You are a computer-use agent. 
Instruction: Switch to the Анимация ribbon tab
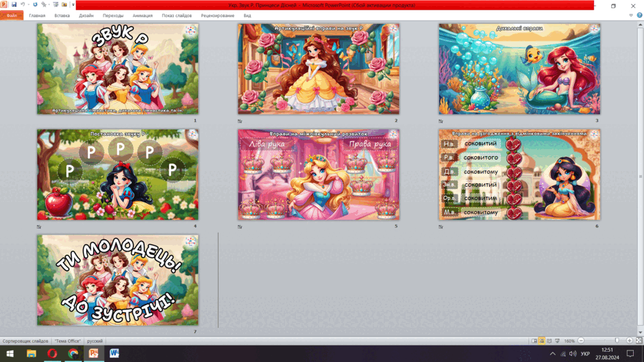143,16
